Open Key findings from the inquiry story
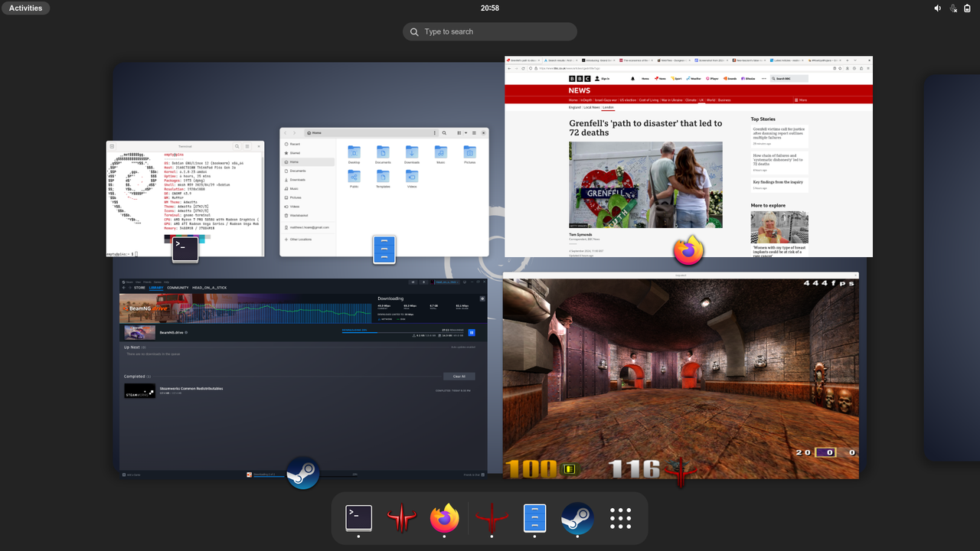980x551 pixels. [x=778, y=182]
